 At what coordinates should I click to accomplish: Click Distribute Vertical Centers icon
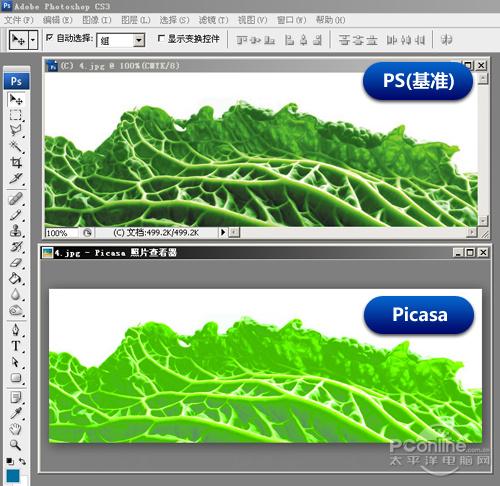click(x=358, y=40)
